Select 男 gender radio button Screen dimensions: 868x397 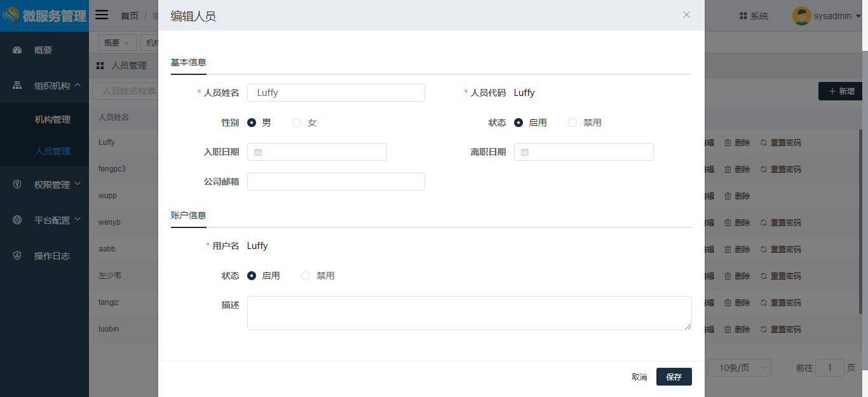pyautogui.click(x=252, y=123)
